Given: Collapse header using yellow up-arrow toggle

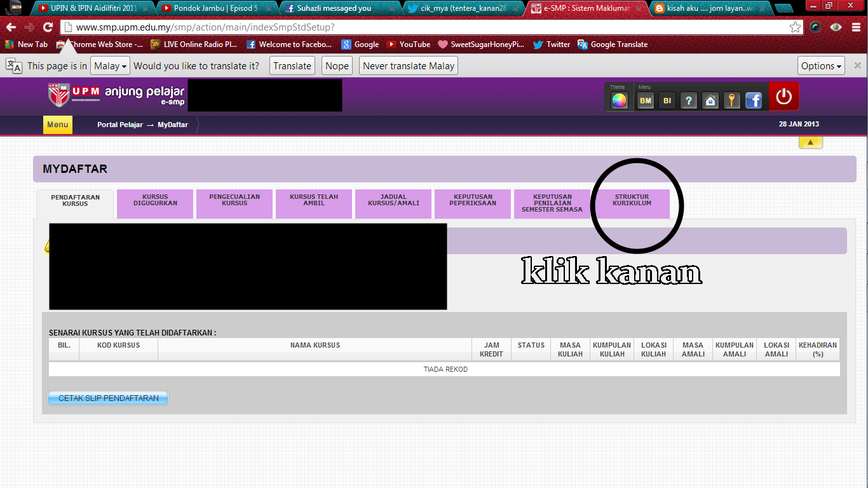Looking at the screenshot, I should [811, 143].
